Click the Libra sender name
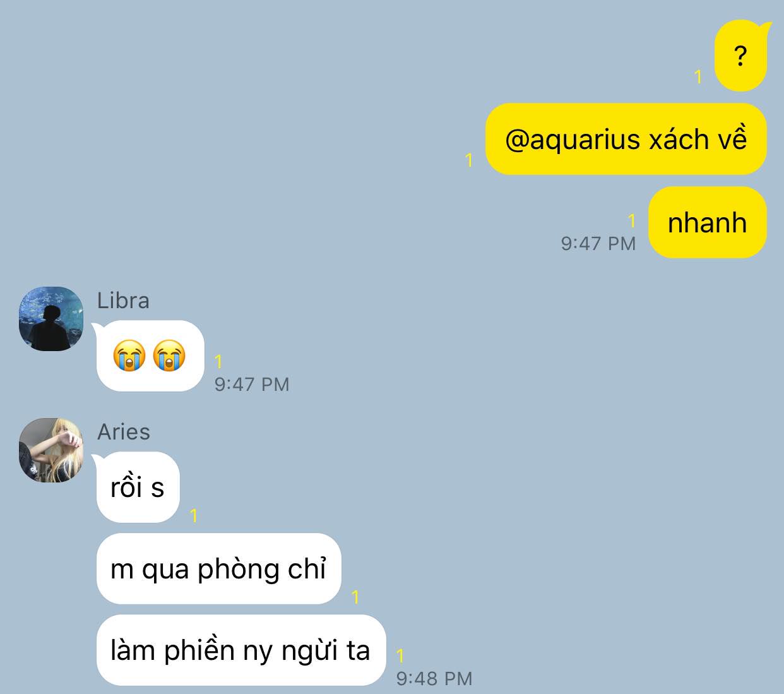Viewport: 784px width, 694px height. 123,301
